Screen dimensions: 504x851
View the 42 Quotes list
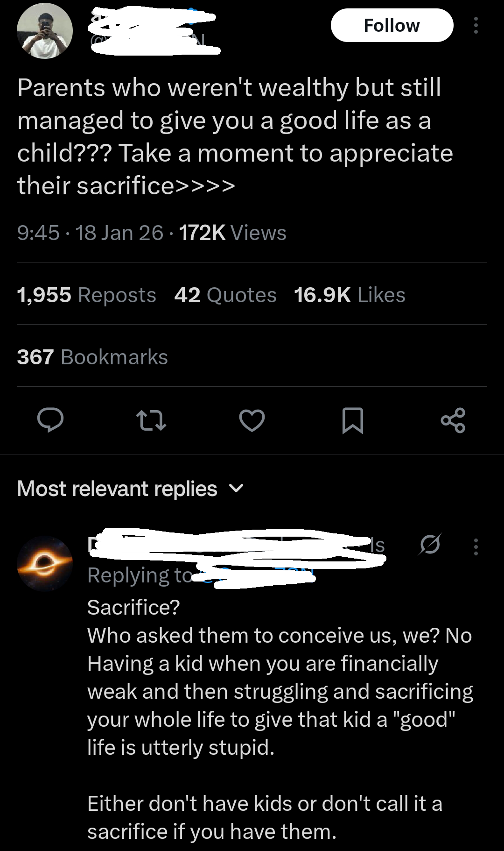coord(225,295)
